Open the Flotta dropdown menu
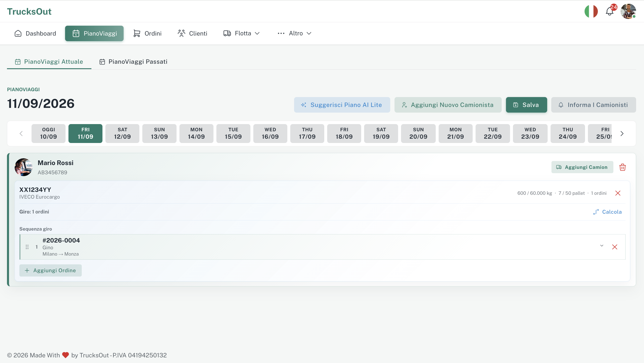The height and width of the screenshot is (363, 644). pyautogui.click(x=241, y=33)
